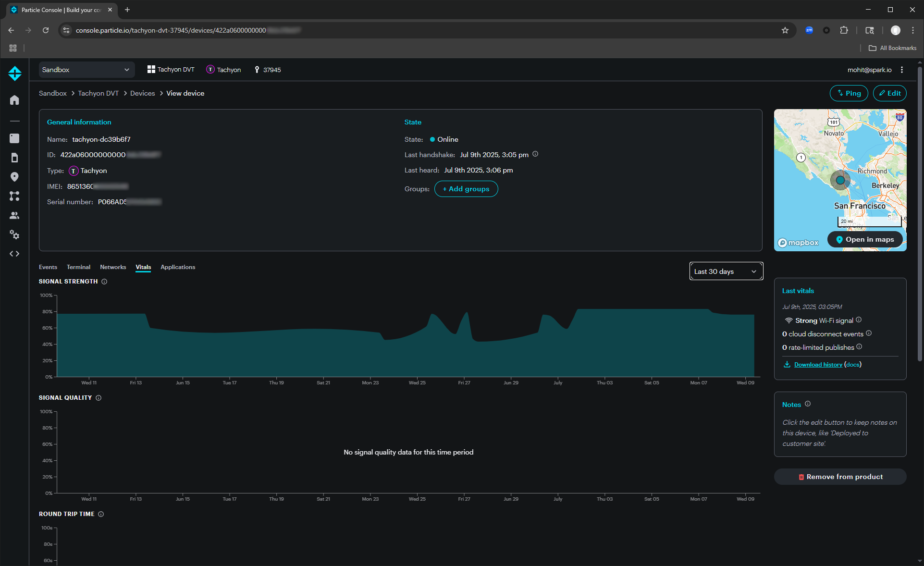924x566 pixels.
Task: Select the Tachyon platform header item
Action: tap(223, 70)
